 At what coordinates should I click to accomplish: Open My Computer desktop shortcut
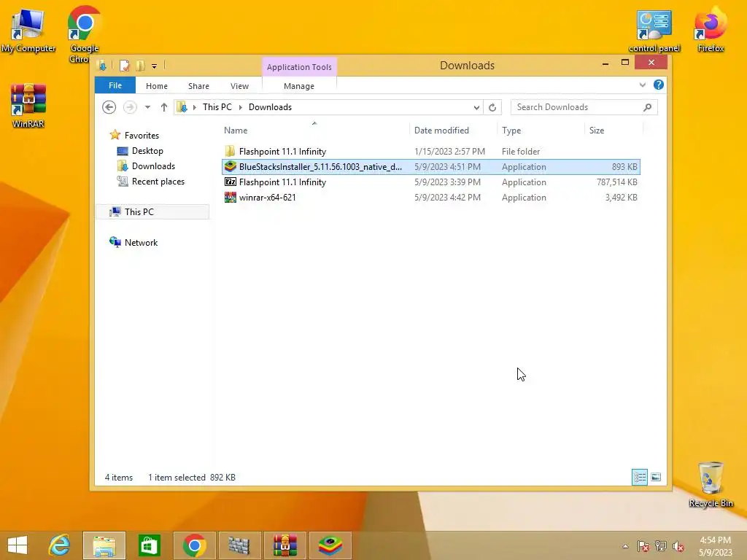(x=28, y=31)
